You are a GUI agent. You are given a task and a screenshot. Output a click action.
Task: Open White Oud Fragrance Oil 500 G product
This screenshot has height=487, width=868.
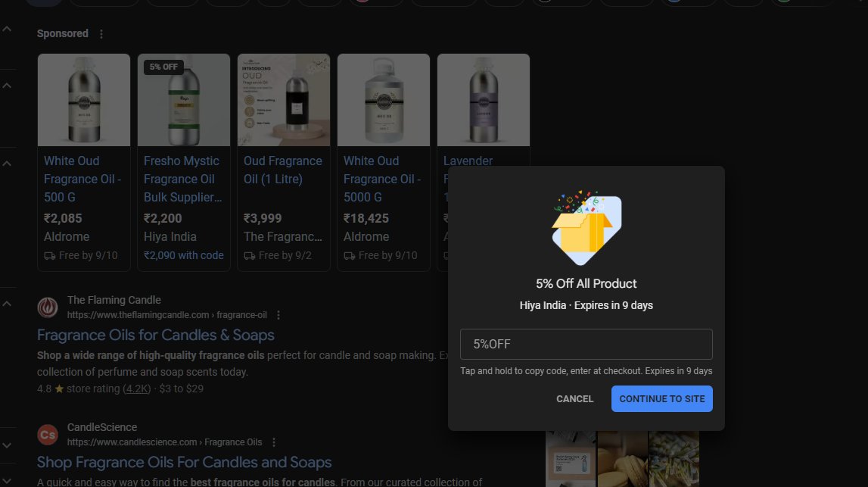pyautogui.click(x=82, y=179)
